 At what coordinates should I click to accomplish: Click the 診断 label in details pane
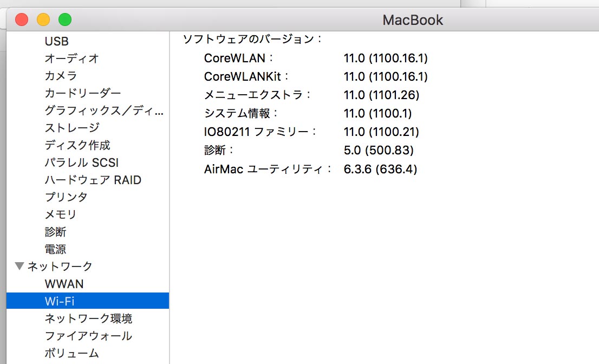(219, 150)
